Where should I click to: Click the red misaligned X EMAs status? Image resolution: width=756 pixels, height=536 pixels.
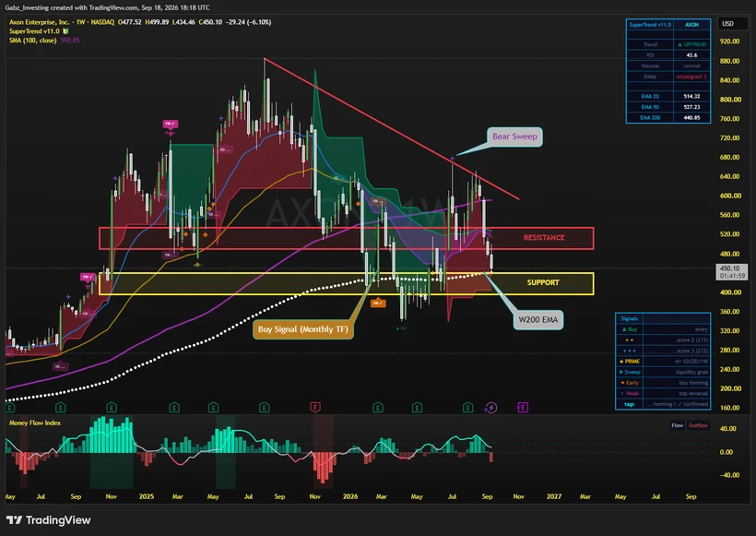tap(691, 77)
